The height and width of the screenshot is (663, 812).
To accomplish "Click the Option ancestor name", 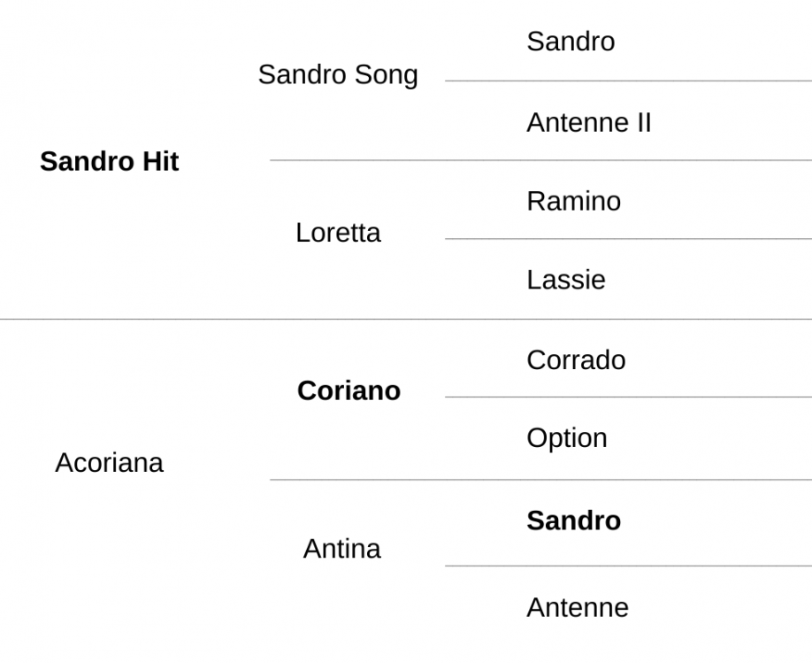I will [567, 440].
